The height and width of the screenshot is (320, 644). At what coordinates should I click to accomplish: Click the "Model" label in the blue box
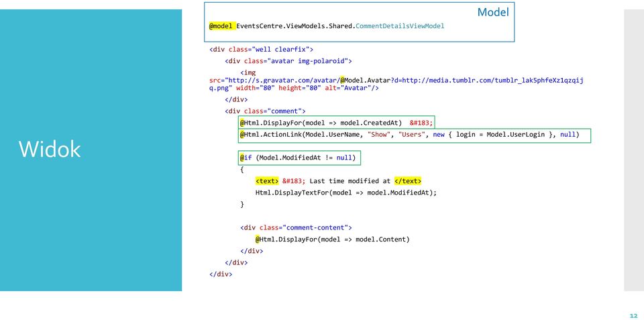tap(493, 12)
